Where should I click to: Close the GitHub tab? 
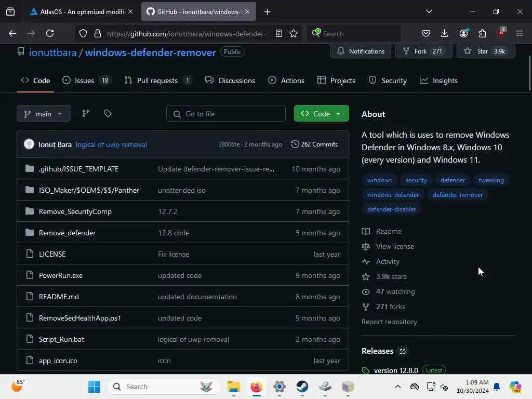coord(247,11)
